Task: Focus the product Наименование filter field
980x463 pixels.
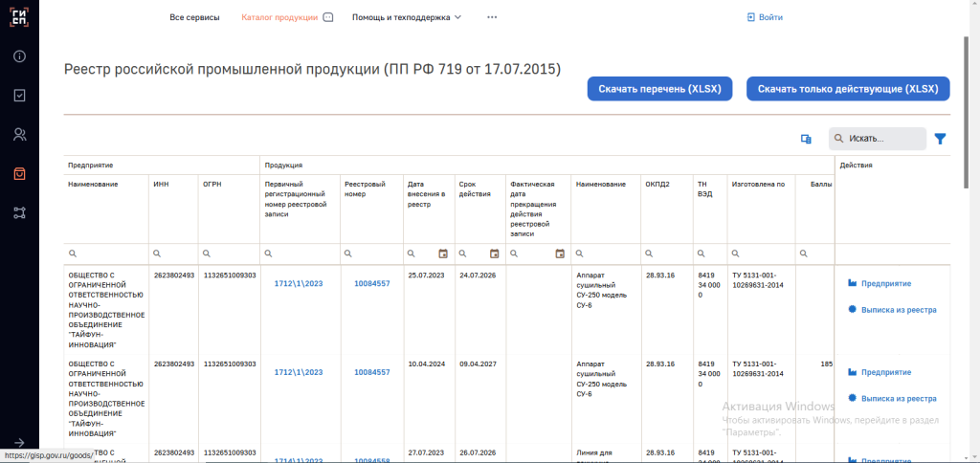Action: coord(606,254)
